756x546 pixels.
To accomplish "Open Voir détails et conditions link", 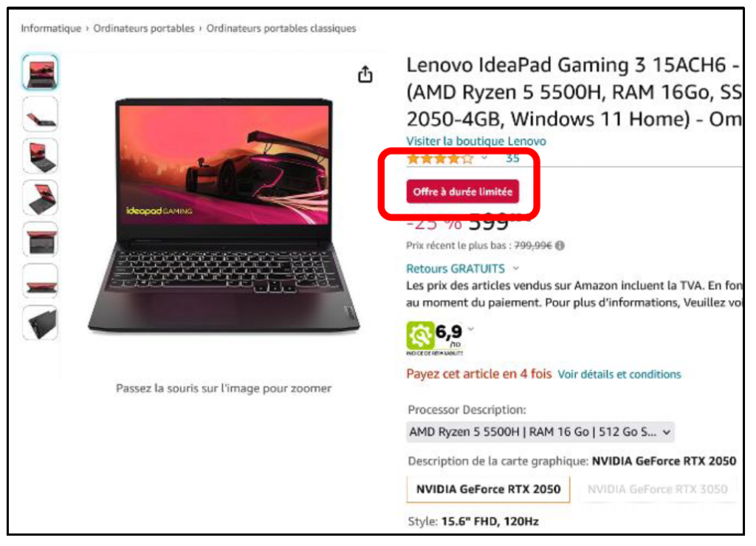I will [619, 375].
